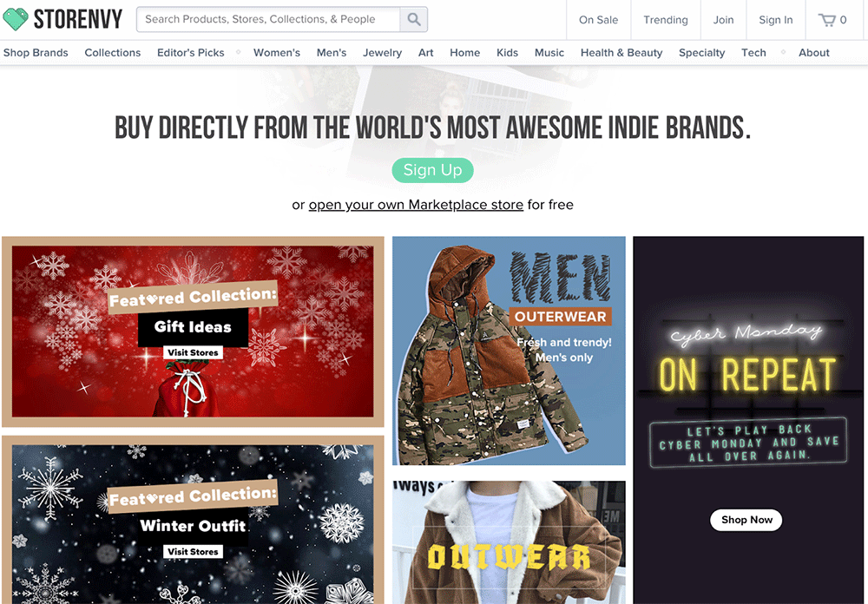Click the Storenvy heart logo

[x=16, y=19]
